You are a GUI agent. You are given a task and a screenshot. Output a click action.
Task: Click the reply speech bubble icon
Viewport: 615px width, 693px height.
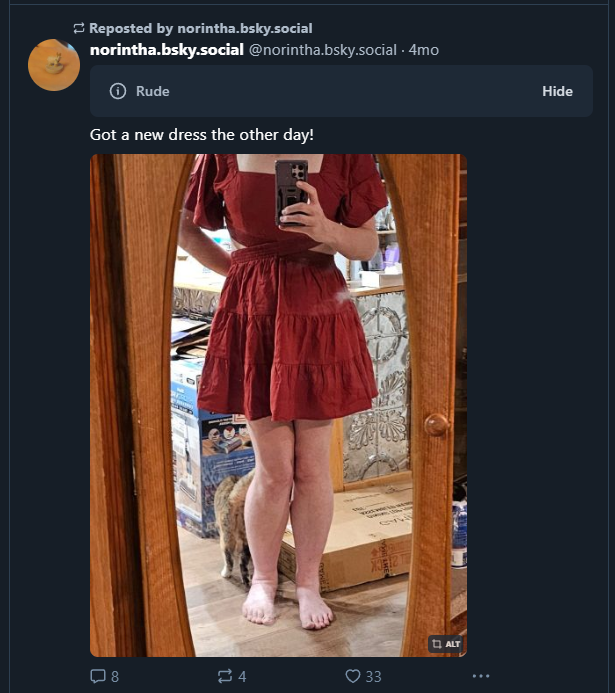(98, 676)
